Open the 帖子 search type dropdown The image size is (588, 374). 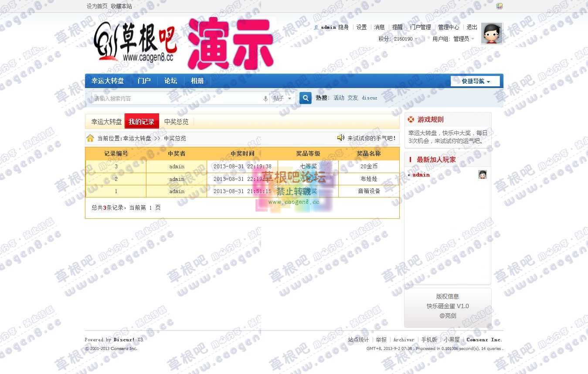282,99
